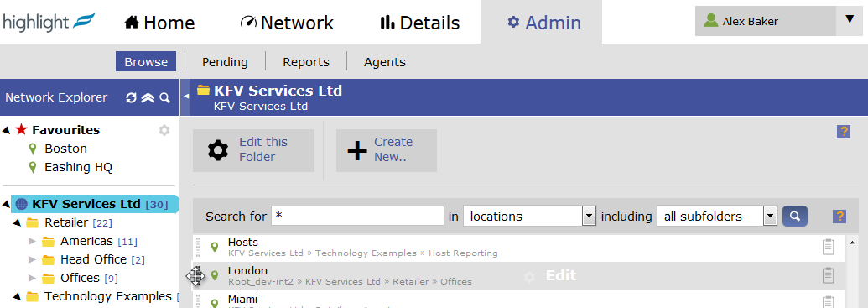868x308 pixels.
Task: Click Edit this Folder button
Action: click(253, 150)
